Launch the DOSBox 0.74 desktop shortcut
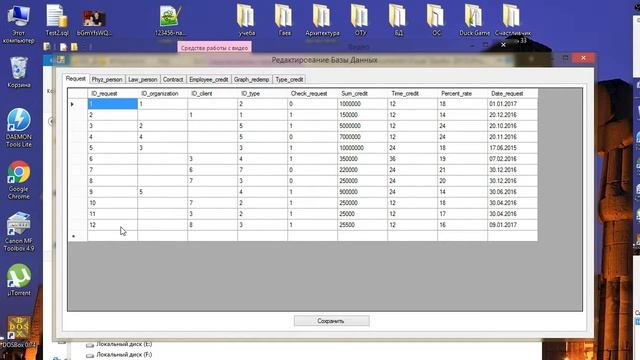This screenshot has width=640, height=360. point(19,332)
